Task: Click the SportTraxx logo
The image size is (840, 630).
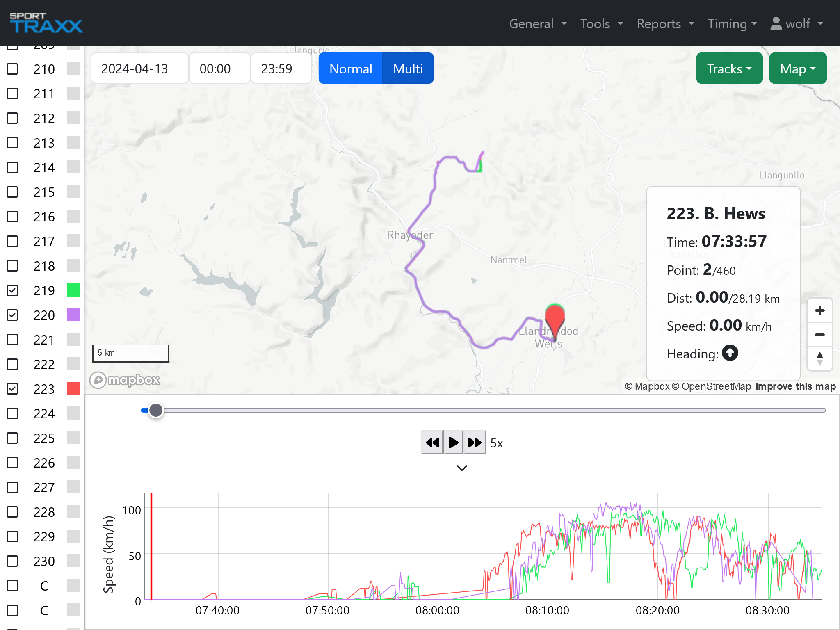Action: coord(46,23)
